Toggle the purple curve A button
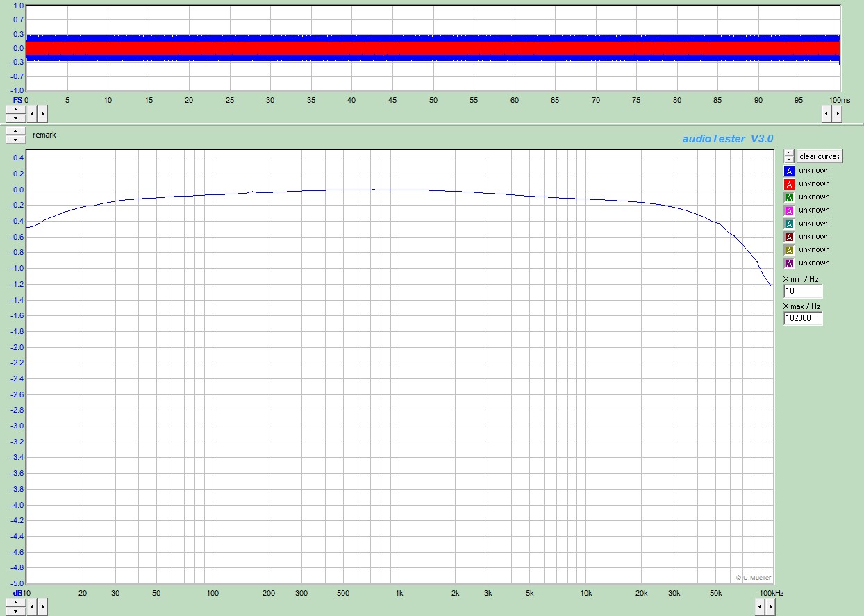Viewport: 864px width, 616px height. coord(789,263)
